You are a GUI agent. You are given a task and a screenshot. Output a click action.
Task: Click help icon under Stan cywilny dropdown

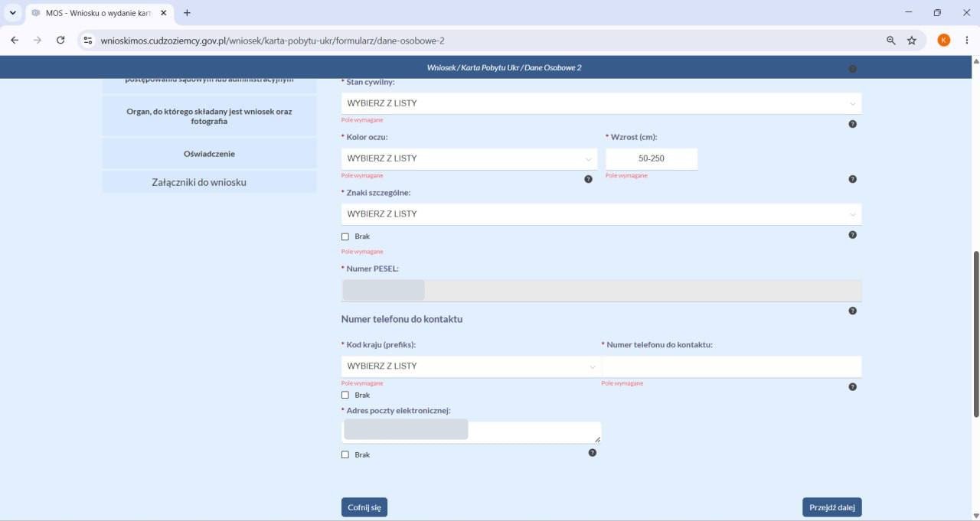click(852, 124)
